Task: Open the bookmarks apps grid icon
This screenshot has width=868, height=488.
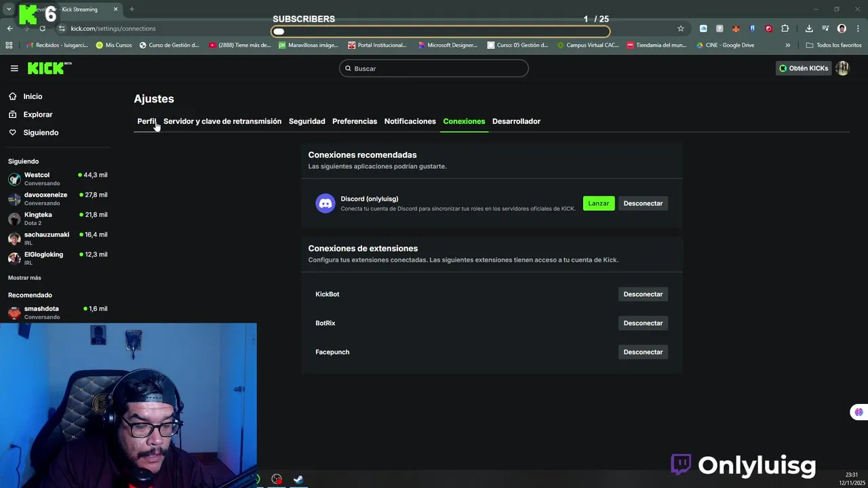Action: [x=9, y=45]
